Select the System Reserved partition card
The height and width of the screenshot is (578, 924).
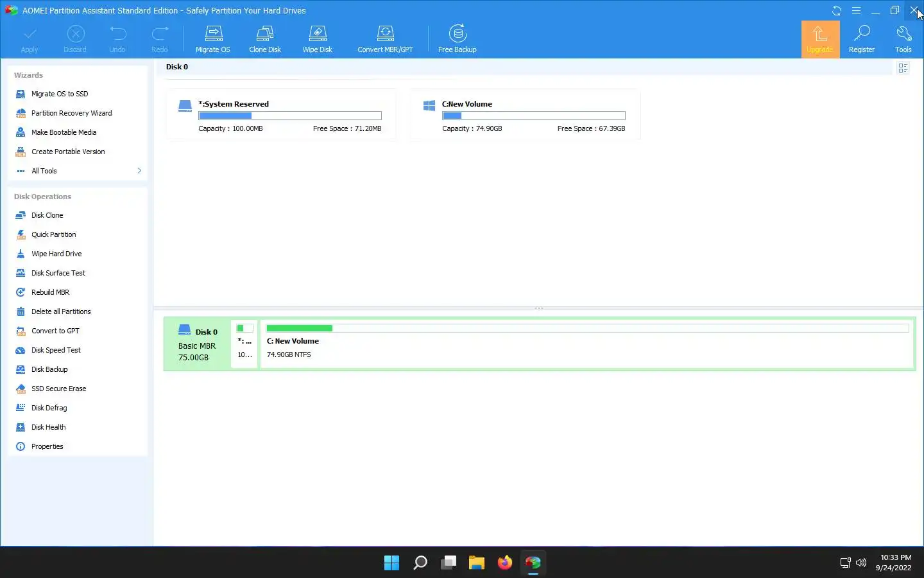(x=281, y=115)
